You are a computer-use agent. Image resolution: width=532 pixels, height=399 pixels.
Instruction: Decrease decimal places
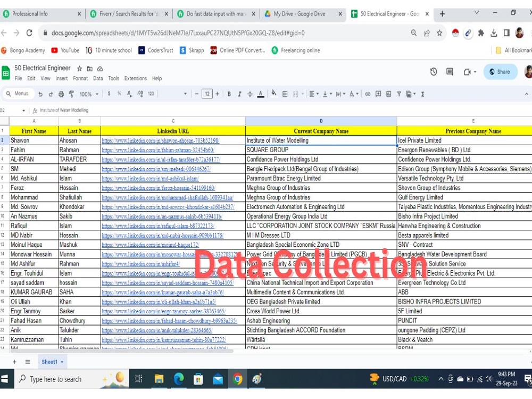coord(130,94)
